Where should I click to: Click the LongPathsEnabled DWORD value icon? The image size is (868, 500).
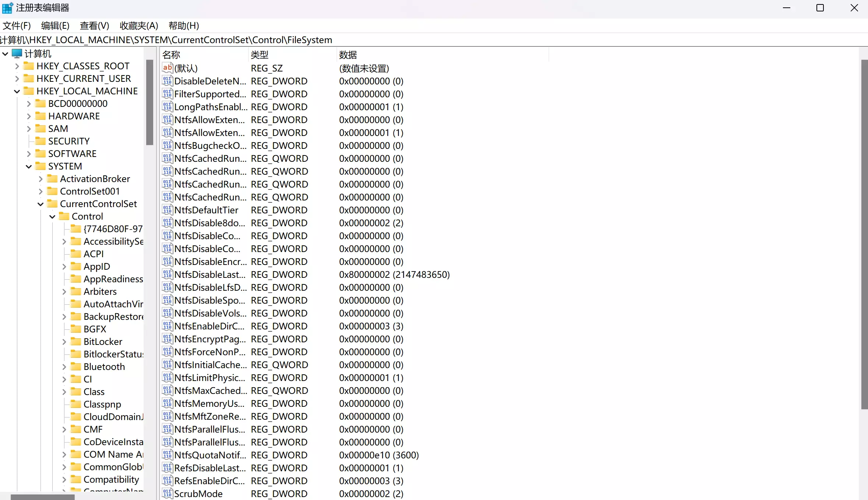167,107
